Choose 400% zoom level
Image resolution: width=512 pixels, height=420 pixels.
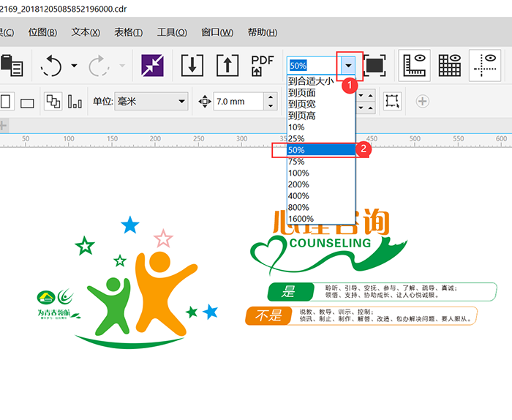tap(321, 195)
